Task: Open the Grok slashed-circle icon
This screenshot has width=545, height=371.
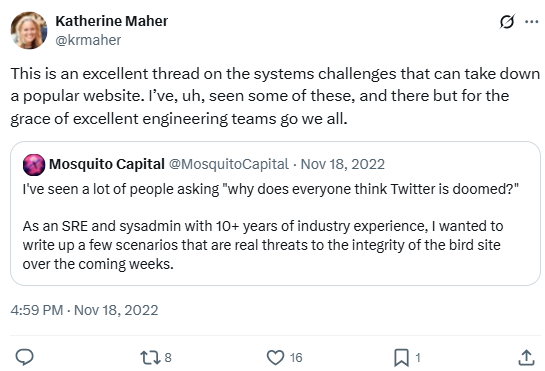Action: (x=507, y=22)
